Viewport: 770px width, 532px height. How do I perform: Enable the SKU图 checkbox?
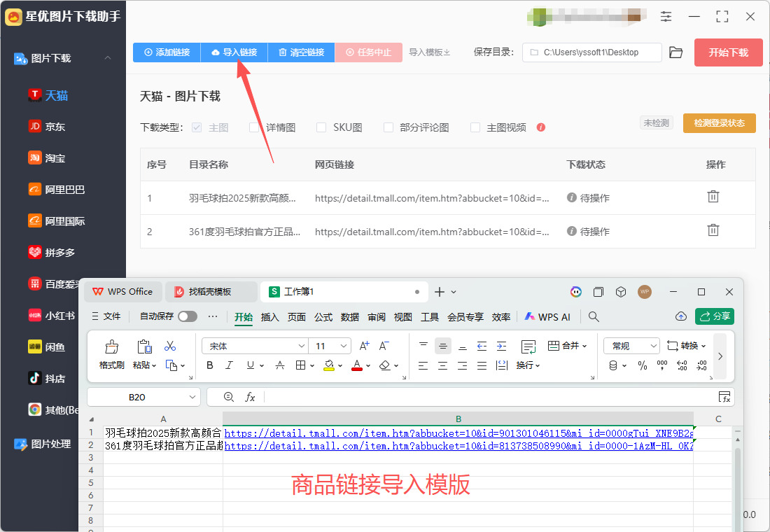321,127
